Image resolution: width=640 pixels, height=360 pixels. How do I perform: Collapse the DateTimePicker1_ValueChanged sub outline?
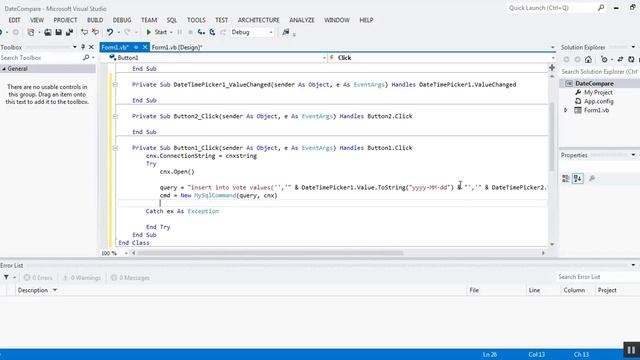click(x=115, y=84)
